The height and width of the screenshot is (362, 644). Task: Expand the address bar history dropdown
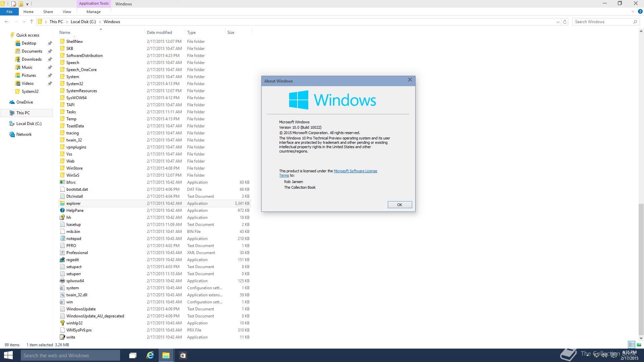[x=558, y=22]
